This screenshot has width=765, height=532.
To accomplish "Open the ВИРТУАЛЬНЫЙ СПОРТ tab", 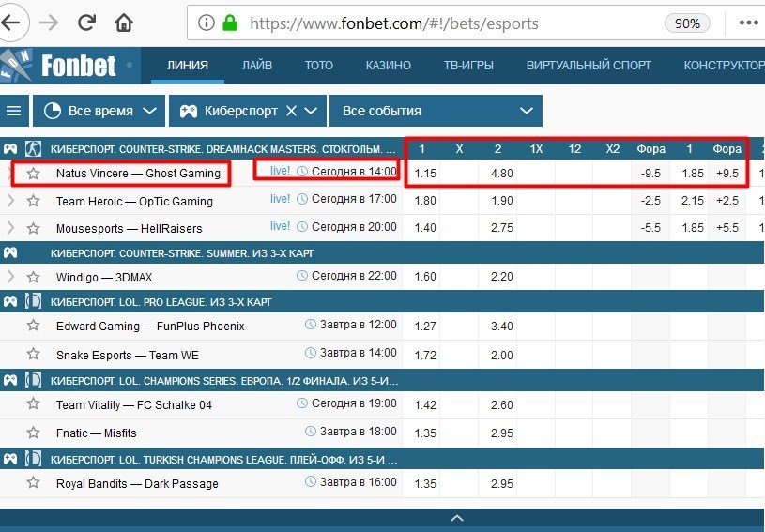I will [589, 66].
